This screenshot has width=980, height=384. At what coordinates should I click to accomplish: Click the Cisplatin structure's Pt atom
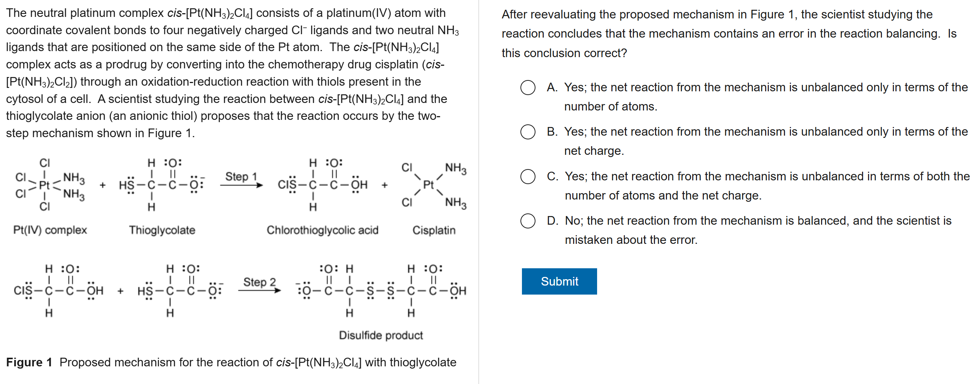pos(428,185)
